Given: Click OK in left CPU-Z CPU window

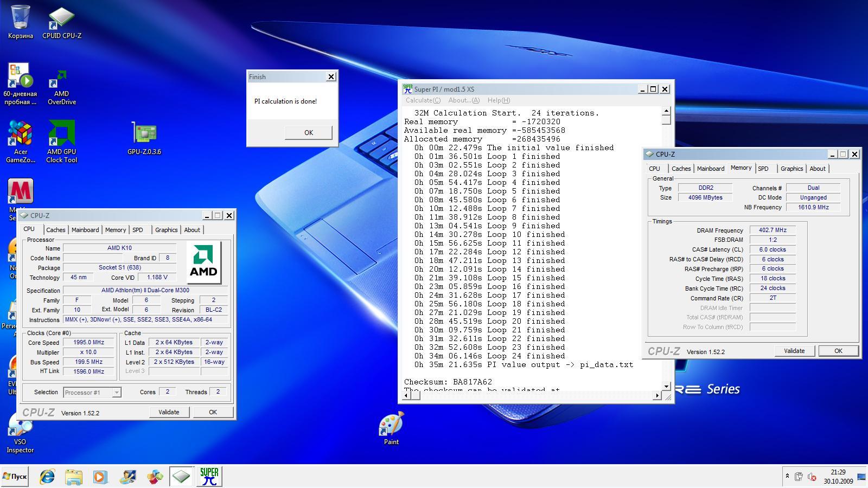Looking at the screenshot, I should [213, 412].
